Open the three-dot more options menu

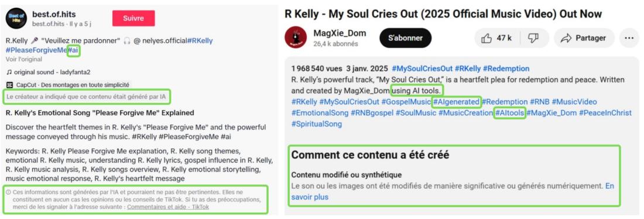(x=629, y=38)
